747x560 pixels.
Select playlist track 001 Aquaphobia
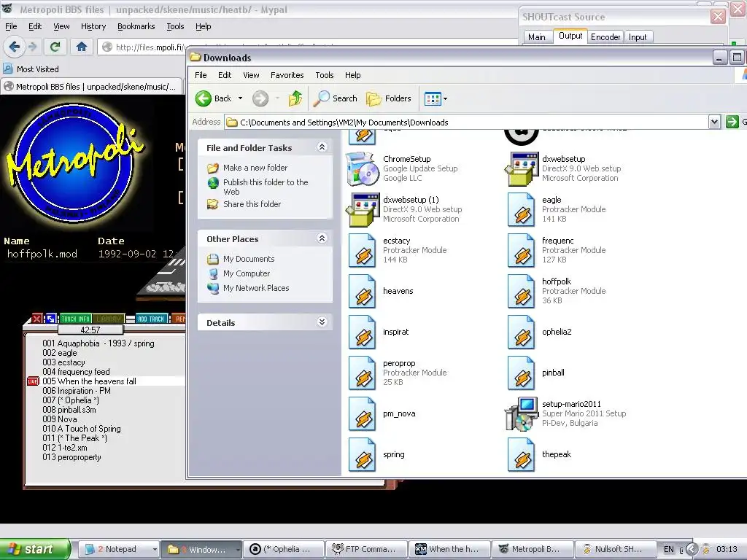98,343
